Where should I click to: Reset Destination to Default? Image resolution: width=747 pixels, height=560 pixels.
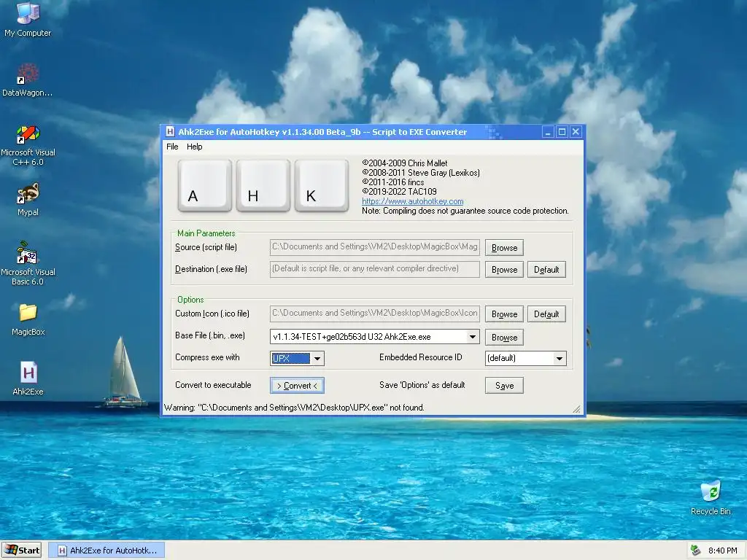pyautogui.click(x=546, y=270)
